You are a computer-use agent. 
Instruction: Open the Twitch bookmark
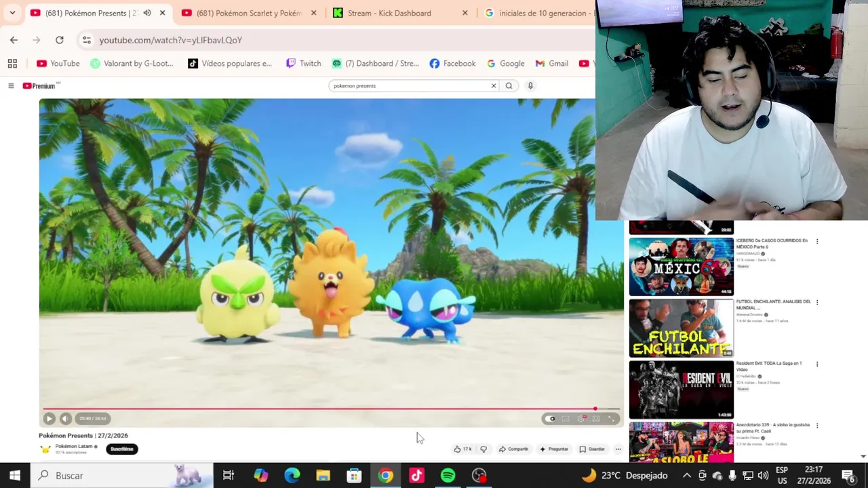point(303,64)
